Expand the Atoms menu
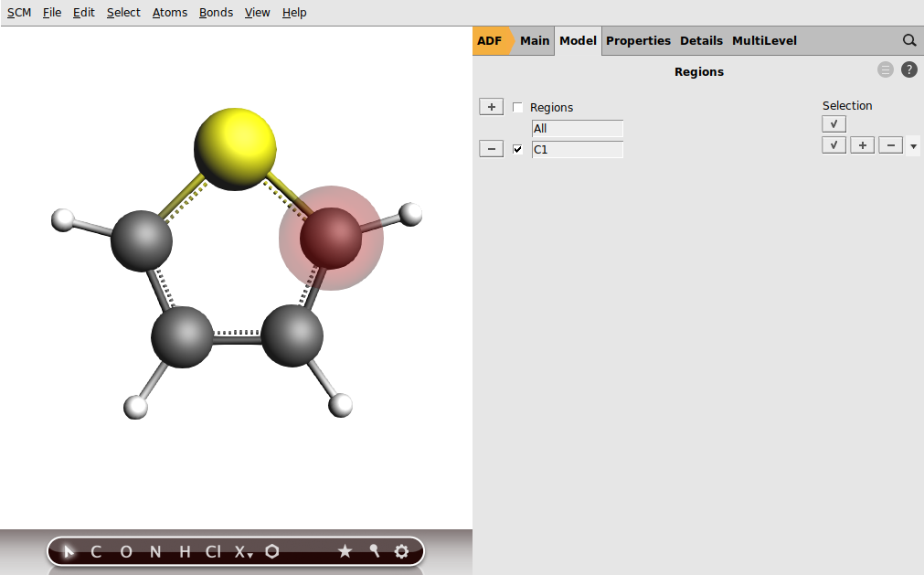This screenshot has width=924, height=575. tap(169, 12)
